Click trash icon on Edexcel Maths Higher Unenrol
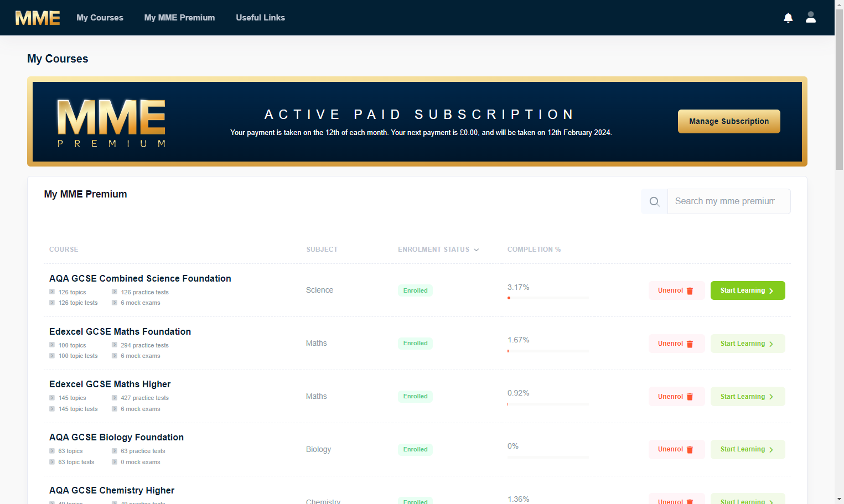Image resolution: width=844 pixels, height=504 pixels. click(x=690, y=397)
